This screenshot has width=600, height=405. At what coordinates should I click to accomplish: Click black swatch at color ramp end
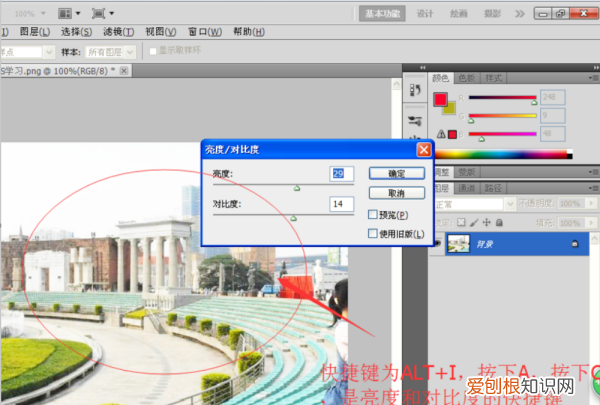pyautogui.click(x=569, y=156)
